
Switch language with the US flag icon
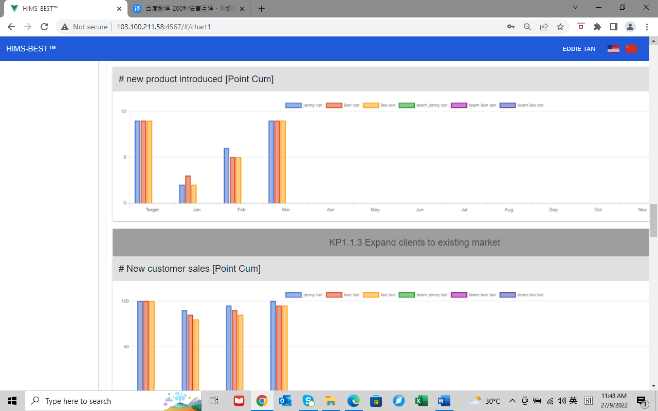(613, 48)
